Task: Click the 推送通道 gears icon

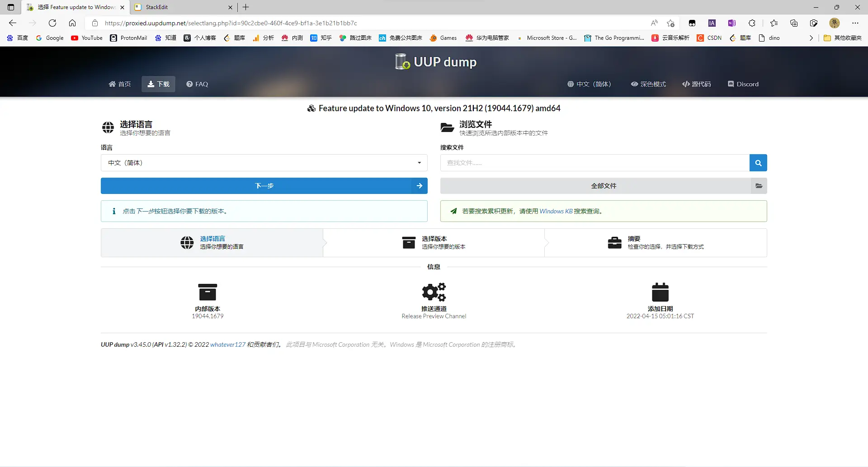Action: point(434,292)
